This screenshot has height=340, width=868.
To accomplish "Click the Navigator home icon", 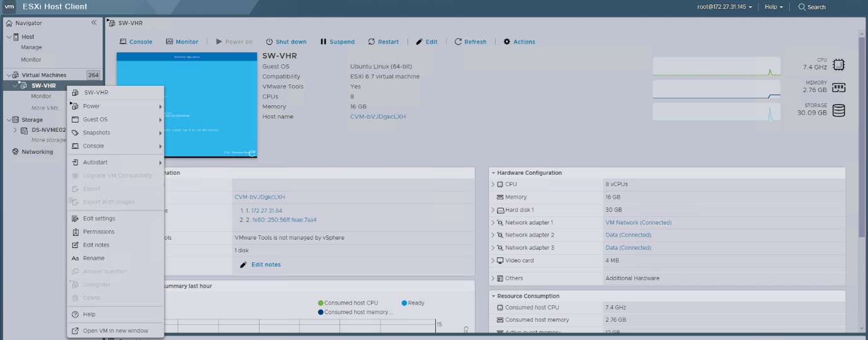I will tap(9, 23).
